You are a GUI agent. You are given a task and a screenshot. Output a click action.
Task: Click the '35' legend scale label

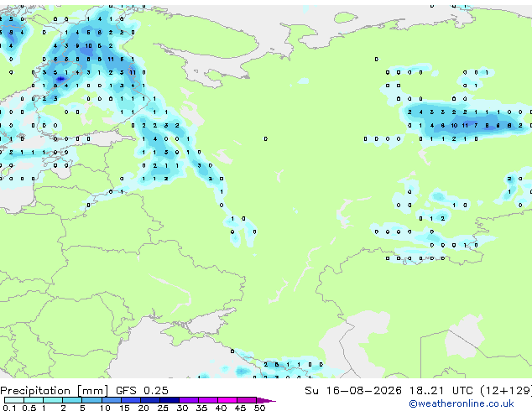202,408
